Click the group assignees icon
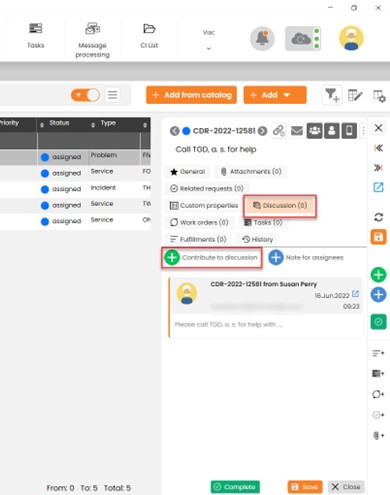This screenshot has height=495, width=390. 314,131
